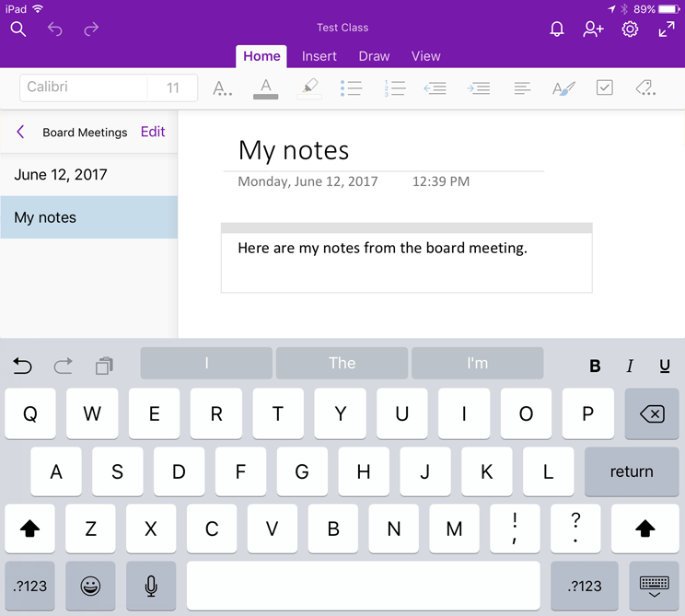Open the June 12, 2017 page
The height and width of the screenshot is (616, 685).
pyautogui.click(x=88, y=175)
